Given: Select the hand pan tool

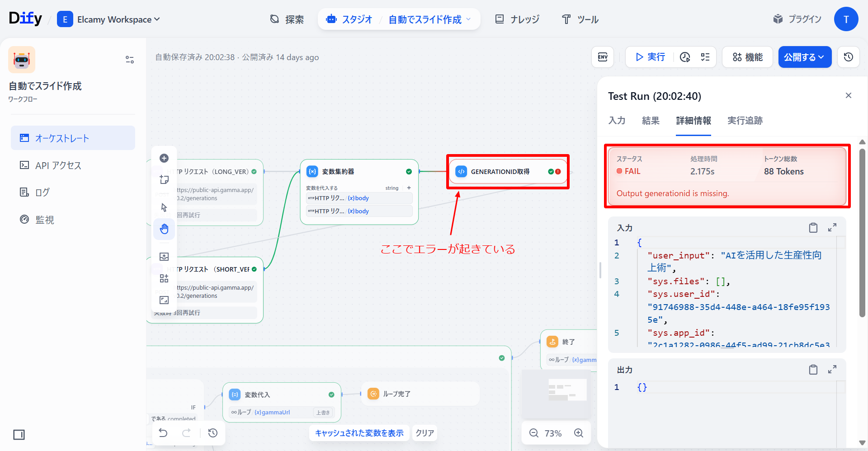Looking at the screenshot, I should [x=164, y=229].
